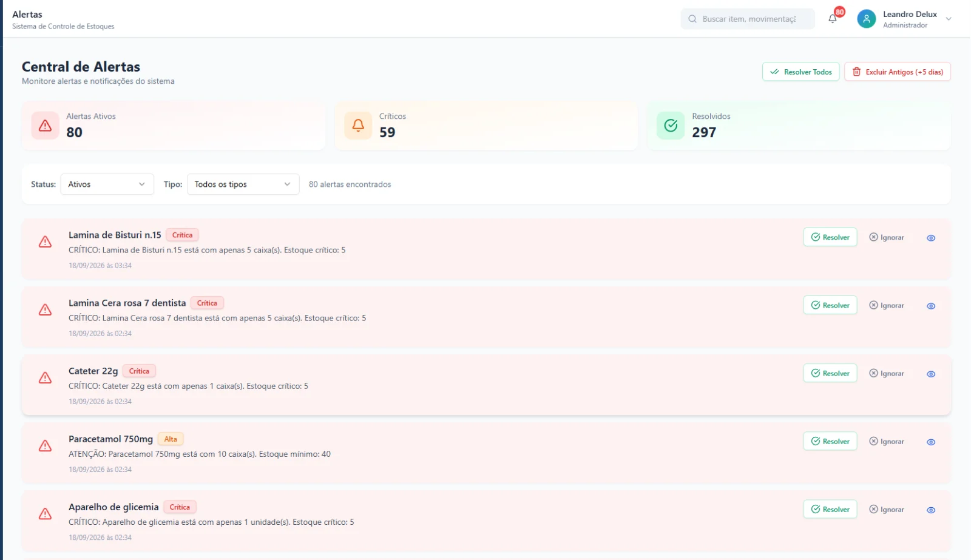View details eye icon for Cateter 22g

931,374
